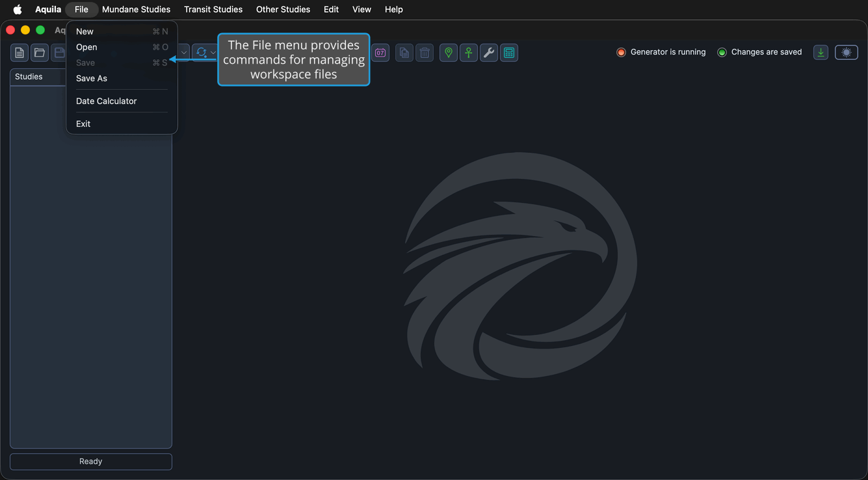Open the Mundane Studies menu

[x=136, y=9]
